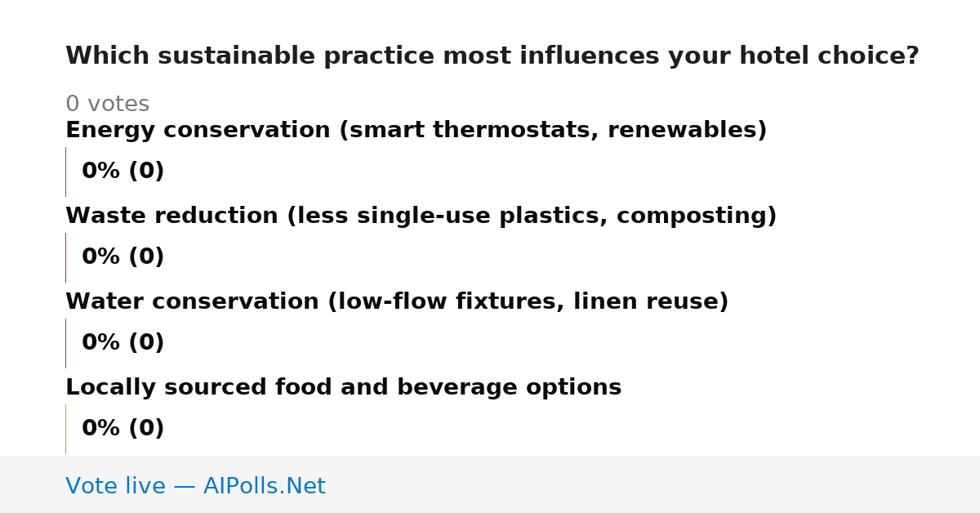
Task: Click the green bar for Water conservation
Action: tap(65, 343)
